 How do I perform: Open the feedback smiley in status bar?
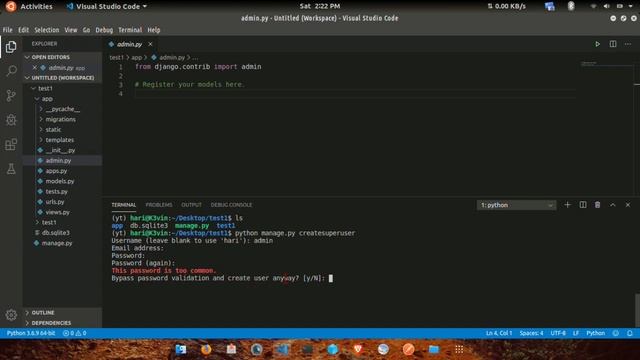(616, 333)
